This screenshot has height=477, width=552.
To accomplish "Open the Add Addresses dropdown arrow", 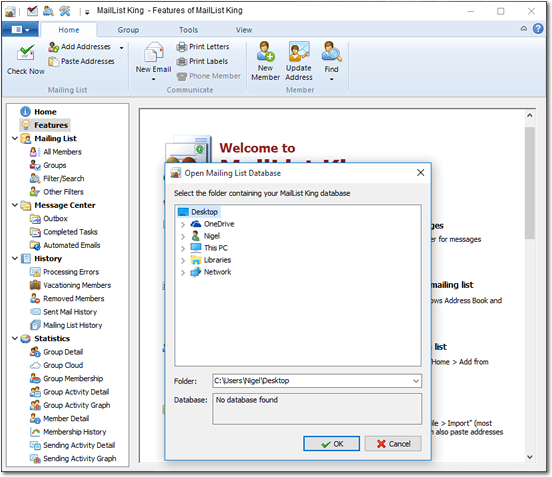I will pos(121,48).
